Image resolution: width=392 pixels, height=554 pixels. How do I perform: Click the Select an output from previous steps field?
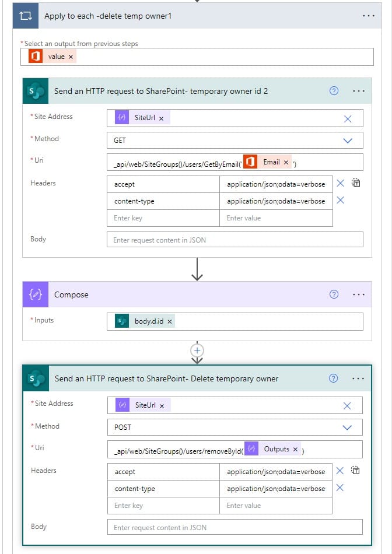tap(197, 57)
